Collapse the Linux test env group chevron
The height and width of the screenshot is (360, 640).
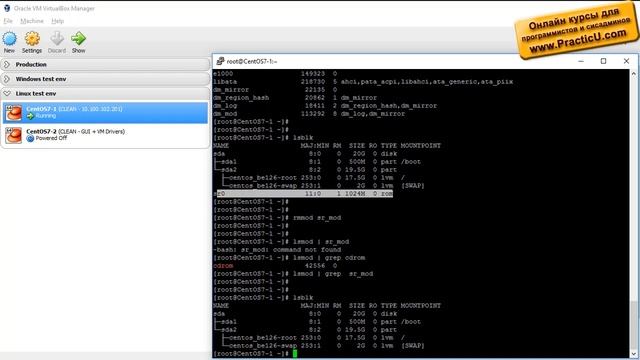(7, 93)
